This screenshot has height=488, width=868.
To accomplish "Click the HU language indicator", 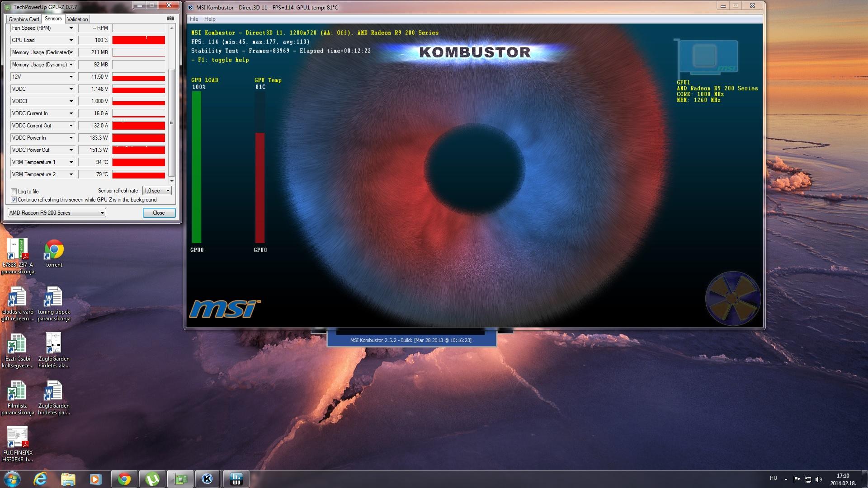I will coord(774,478).
